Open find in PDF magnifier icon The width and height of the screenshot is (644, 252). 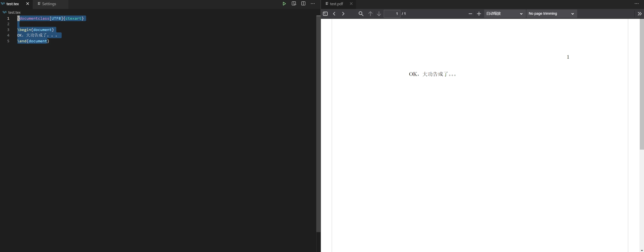tap(361, 14)
